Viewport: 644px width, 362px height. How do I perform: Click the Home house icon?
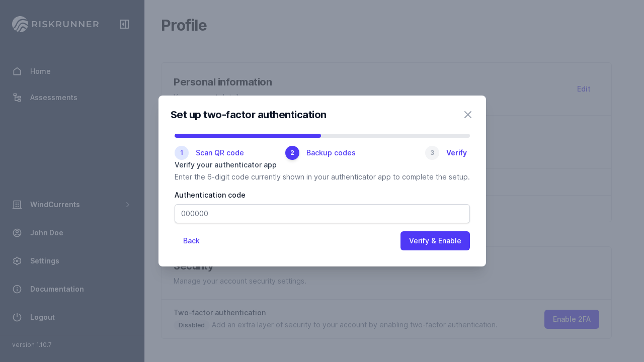17,71
